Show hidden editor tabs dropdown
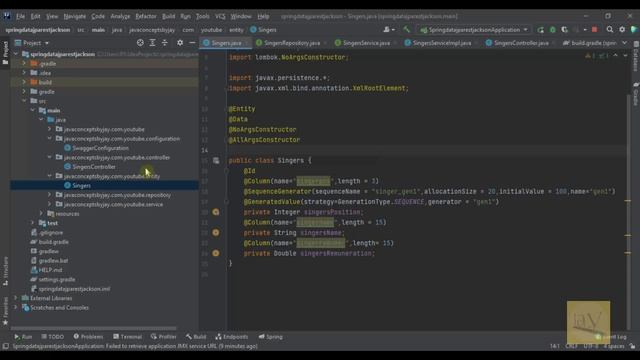Viewport: 640px width, 360px height. click(624, 42)
